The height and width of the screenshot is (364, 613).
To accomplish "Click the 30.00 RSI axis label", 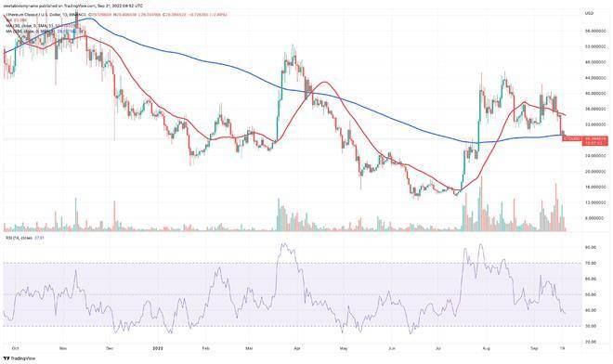I will [591, 326].
